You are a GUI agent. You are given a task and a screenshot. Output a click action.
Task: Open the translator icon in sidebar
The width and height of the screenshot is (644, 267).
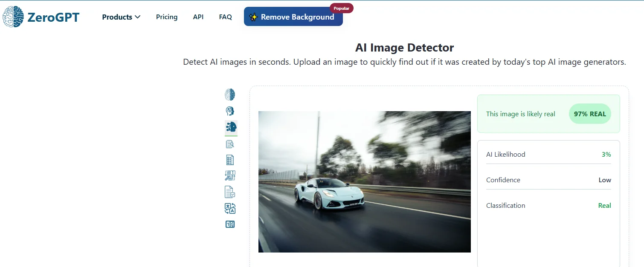tap(230, 208)
